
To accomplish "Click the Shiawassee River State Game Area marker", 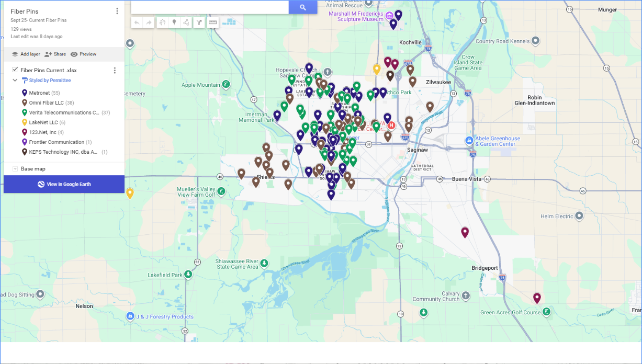I will 264,263.
